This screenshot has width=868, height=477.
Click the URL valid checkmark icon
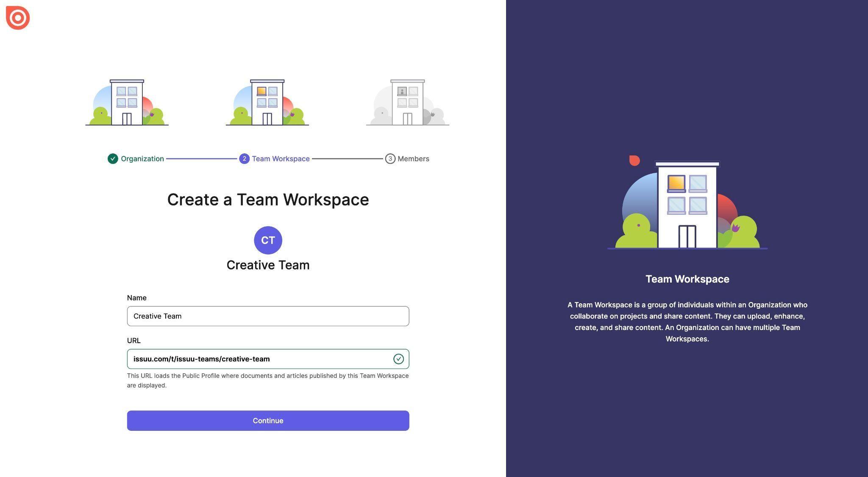pos(398,359)
